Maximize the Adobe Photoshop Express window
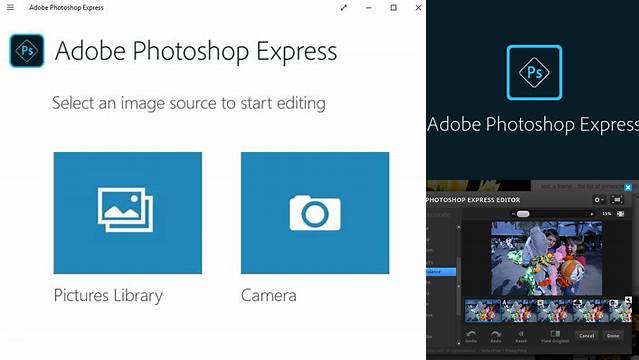 pyautogui.click(x=394, y=7)
